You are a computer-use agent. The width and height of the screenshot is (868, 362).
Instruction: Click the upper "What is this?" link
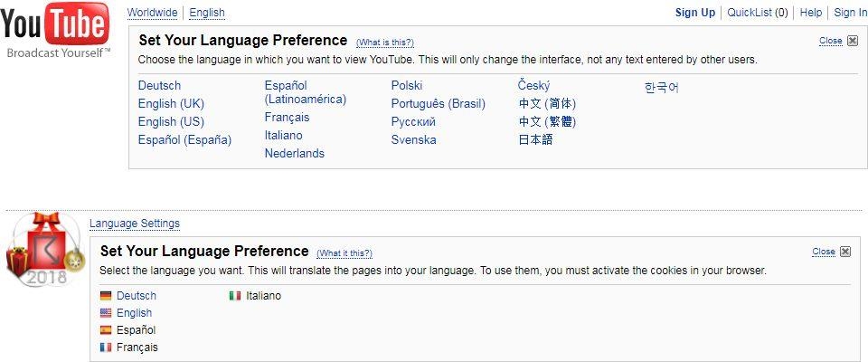384,43
